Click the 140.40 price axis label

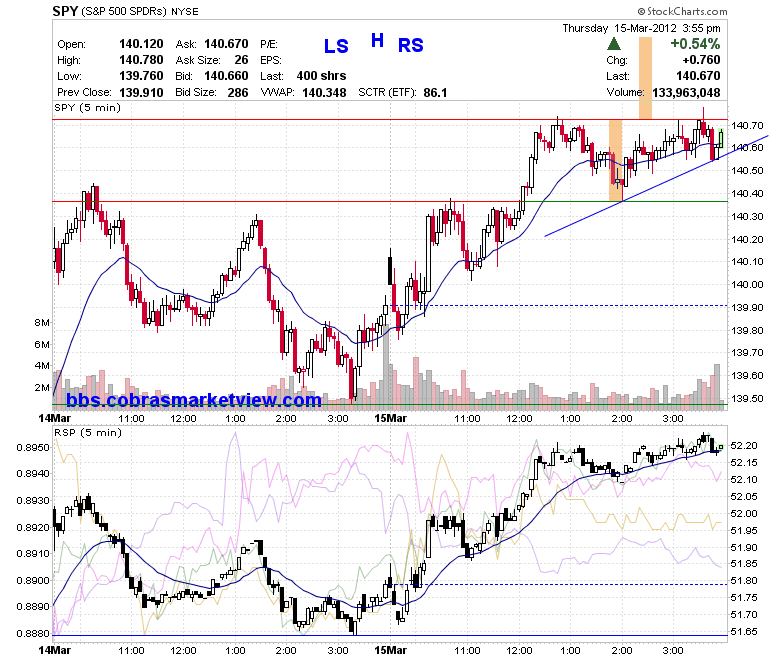[x=747, y=193]
